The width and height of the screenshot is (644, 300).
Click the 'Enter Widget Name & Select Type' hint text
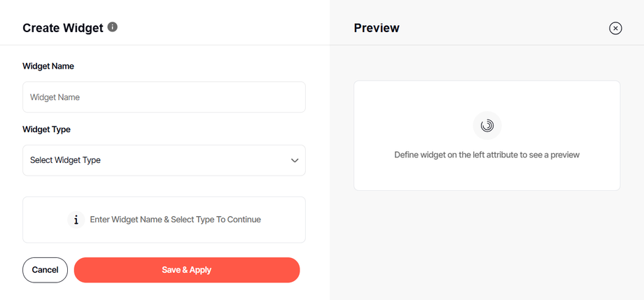point(175,220)
